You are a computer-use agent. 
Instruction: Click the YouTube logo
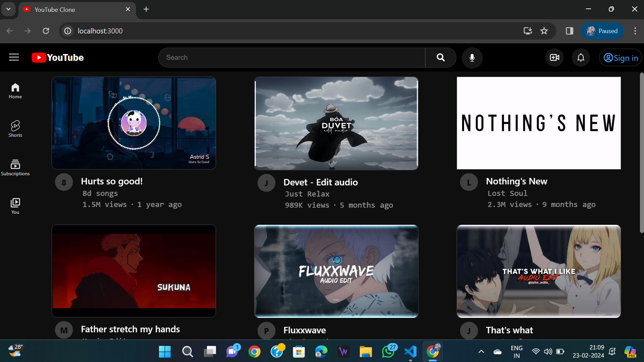coord(58,57)
